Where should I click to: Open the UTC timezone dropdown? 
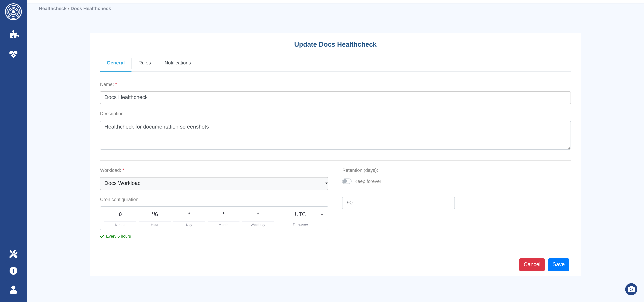[x=300, y=214]
